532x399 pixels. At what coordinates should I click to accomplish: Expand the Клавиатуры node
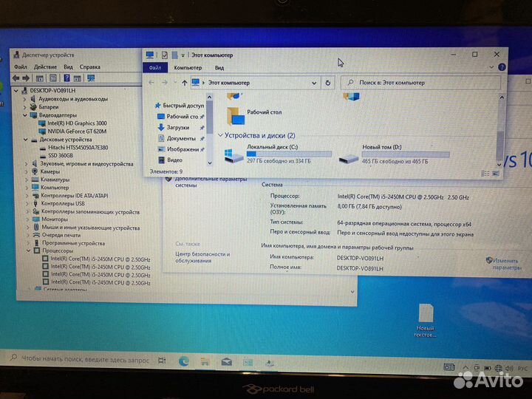(x=27, y=180)
